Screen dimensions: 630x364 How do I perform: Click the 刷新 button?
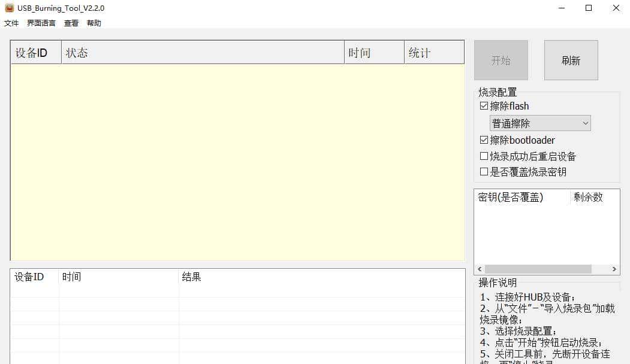point(571,60)
